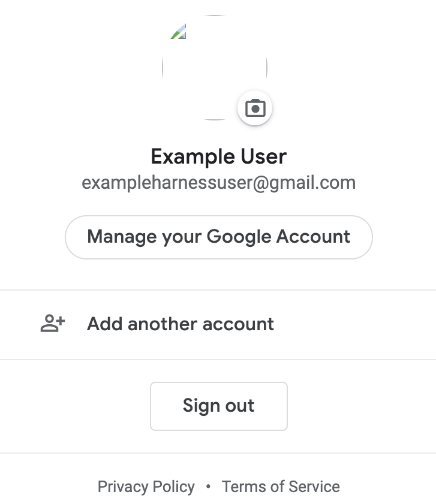Image resolution: width=436 pixels, height=504 pixels.
Task: Click the camera icon on profile picture
Action: tap(255, 108)
